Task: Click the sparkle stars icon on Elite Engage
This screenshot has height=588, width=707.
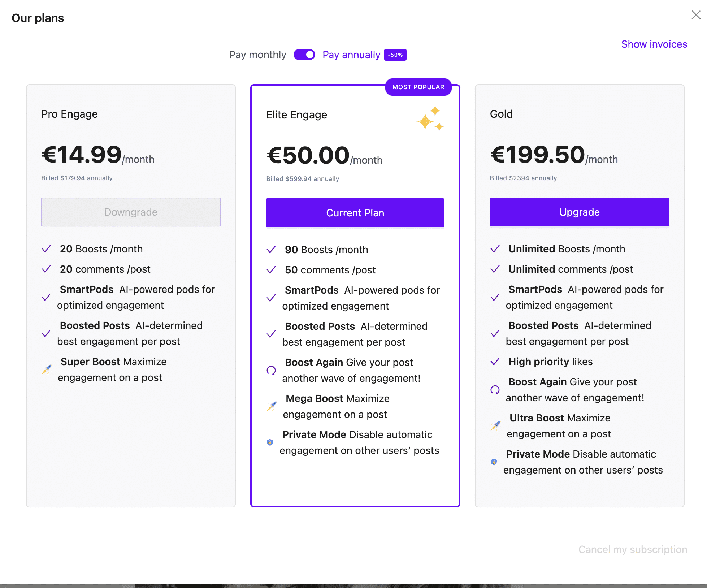Action: 430,118
